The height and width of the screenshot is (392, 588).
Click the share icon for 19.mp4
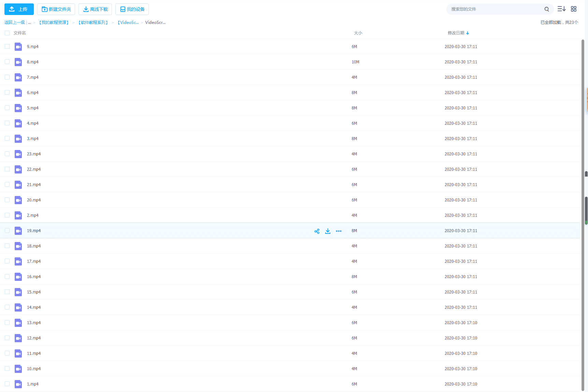click(x=317, y=231)
